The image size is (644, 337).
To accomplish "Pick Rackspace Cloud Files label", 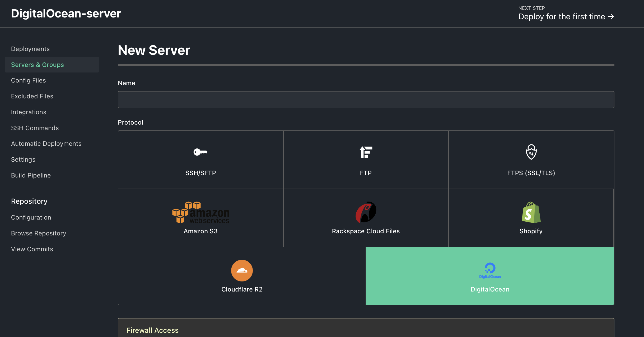I will point(366,231).
